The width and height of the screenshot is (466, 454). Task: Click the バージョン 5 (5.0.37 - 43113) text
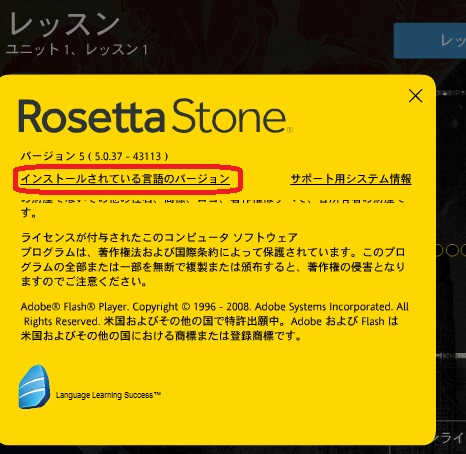click(95, 156)
